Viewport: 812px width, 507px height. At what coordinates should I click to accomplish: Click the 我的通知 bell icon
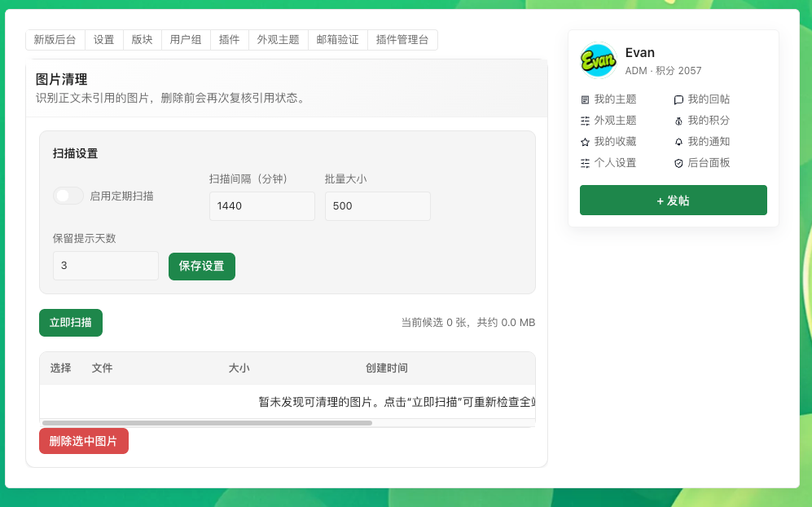coord(678,142)
